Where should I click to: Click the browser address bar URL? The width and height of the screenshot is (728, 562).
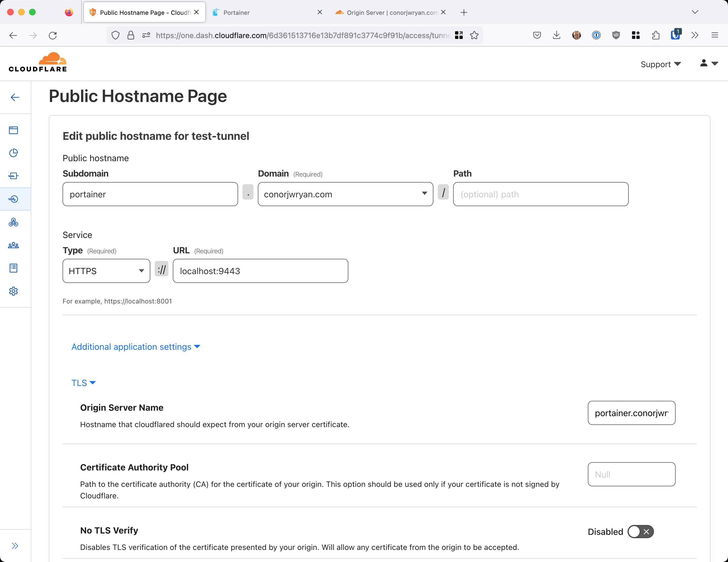point(303,35)
